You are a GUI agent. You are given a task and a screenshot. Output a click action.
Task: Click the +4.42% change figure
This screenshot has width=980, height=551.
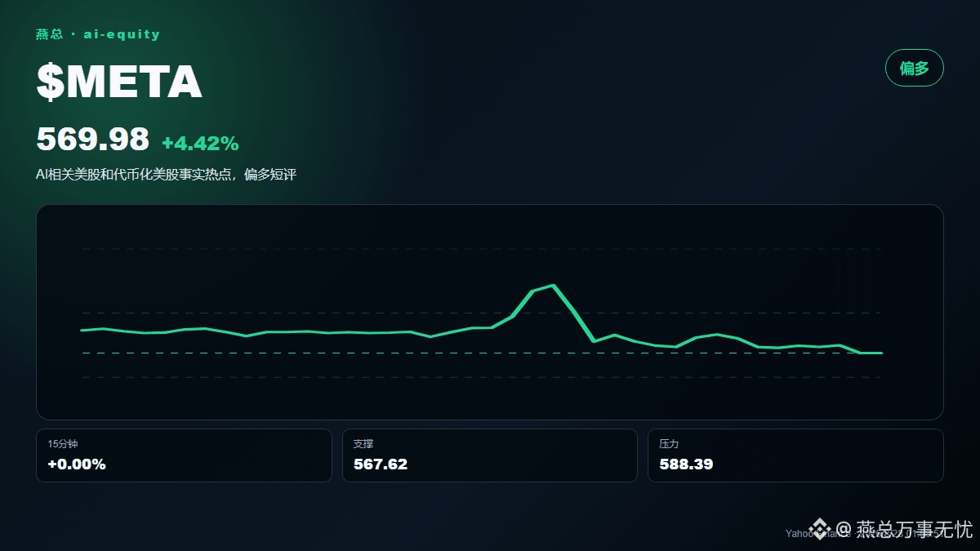(x=200, y=144)
